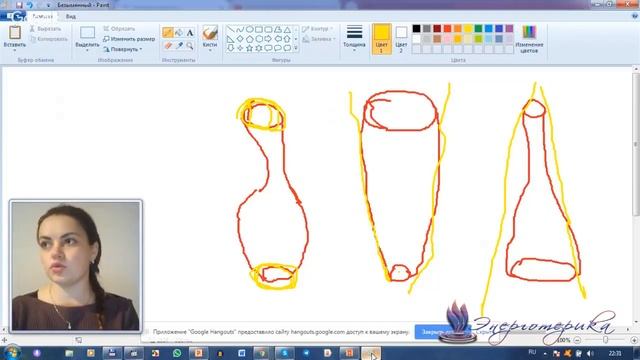Choose the rectangle shape
This screenshot has height=360, width=640.
259,29
